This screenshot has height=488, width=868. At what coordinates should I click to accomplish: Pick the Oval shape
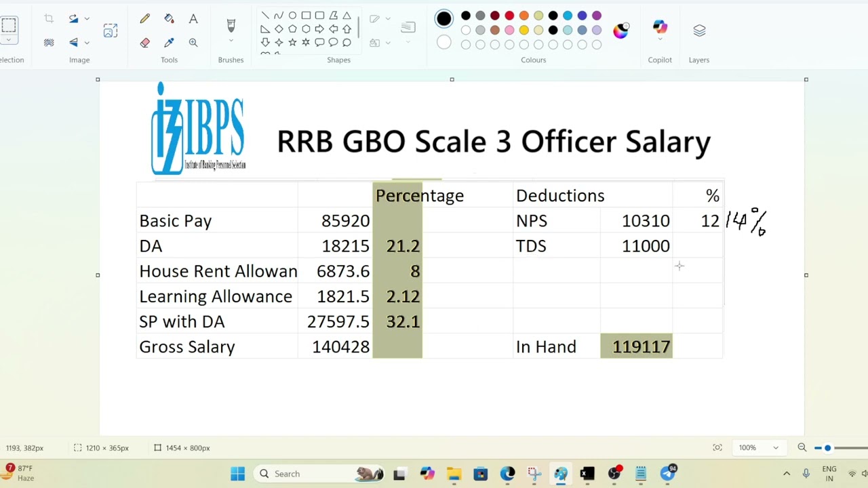[x=292, y=16]
